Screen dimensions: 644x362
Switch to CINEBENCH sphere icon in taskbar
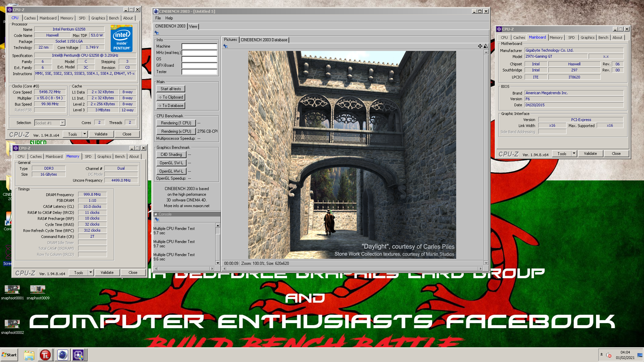(x=62, y=355)
